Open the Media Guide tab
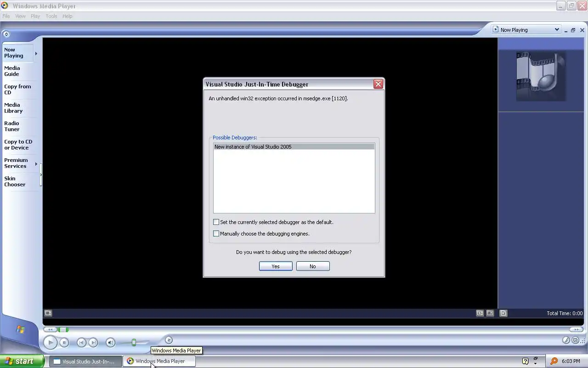 pos(17,71)
